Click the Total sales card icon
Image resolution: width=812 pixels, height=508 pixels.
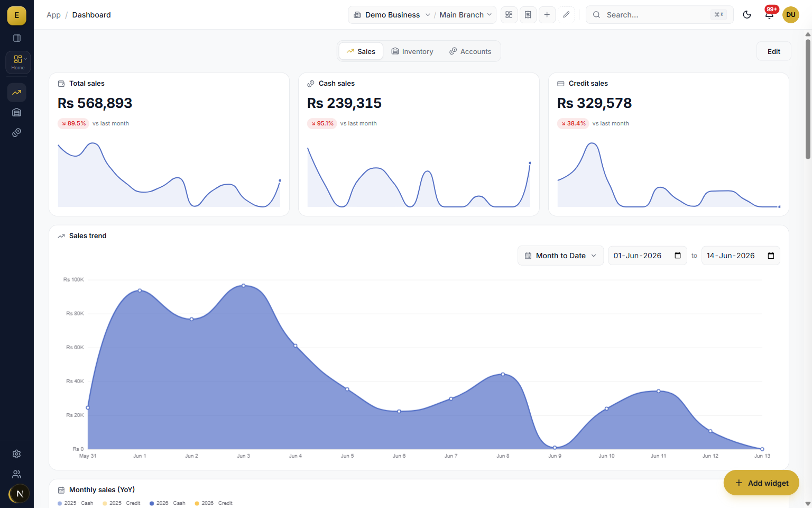click(61, 84)
